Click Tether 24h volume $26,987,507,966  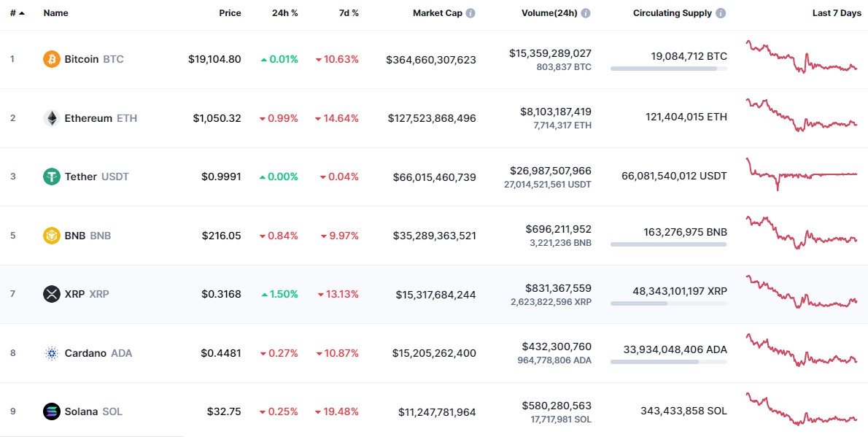(x=550, y=171)
